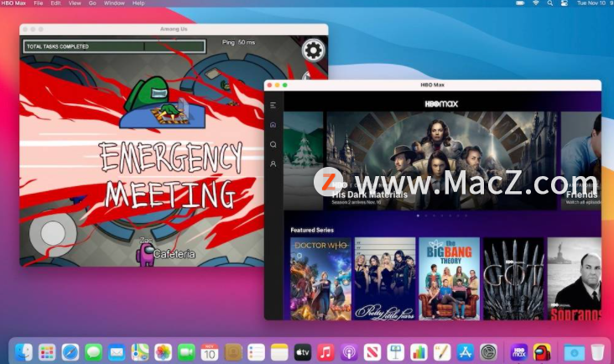Launch Safari from the Dock
Image resolution: width=614 pixels, height=364 pixels.
click(70, 352)
